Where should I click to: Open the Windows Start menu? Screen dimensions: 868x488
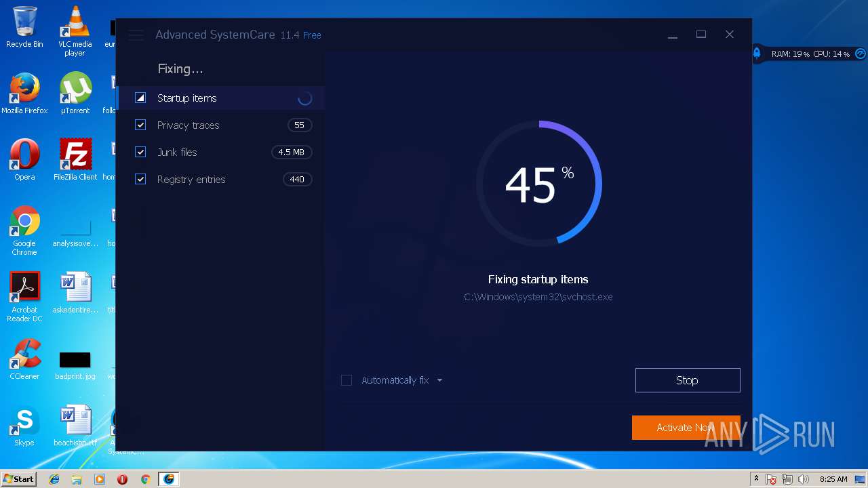pos(18,479)
